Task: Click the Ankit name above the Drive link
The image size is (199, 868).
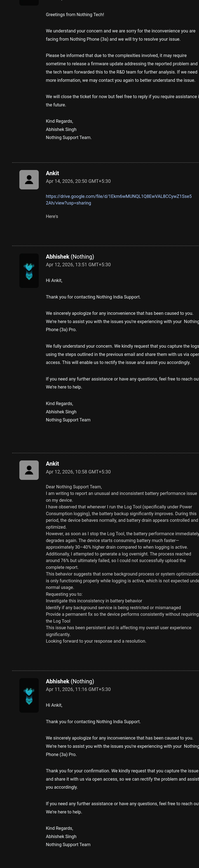Action: click(52, 173)
